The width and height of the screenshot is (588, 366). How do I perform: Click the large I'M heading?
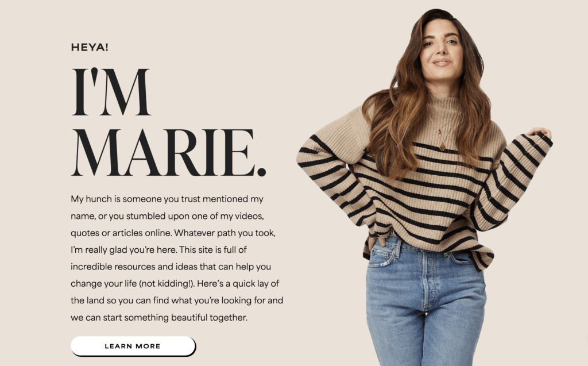point(111,92)
